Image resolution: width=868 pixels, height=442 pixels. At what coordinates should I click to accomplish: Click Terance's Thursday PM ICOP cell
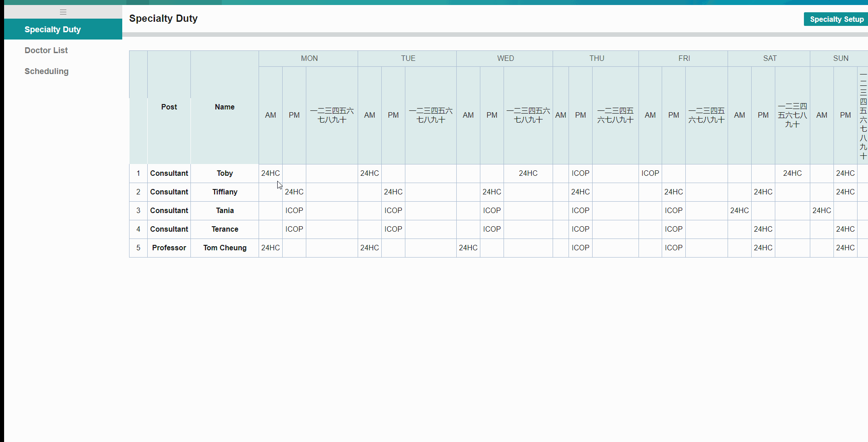pos(580,229)
